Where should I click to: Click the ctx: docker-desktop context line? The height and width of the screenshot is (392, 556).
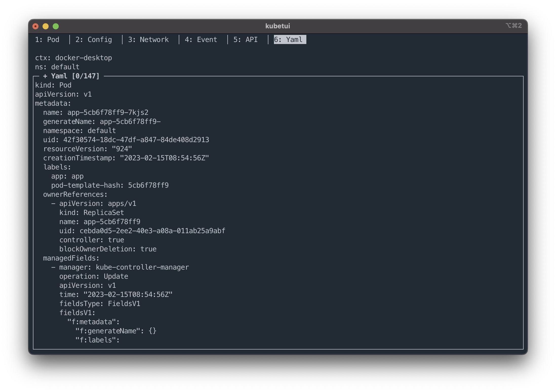tap(73, 58)
